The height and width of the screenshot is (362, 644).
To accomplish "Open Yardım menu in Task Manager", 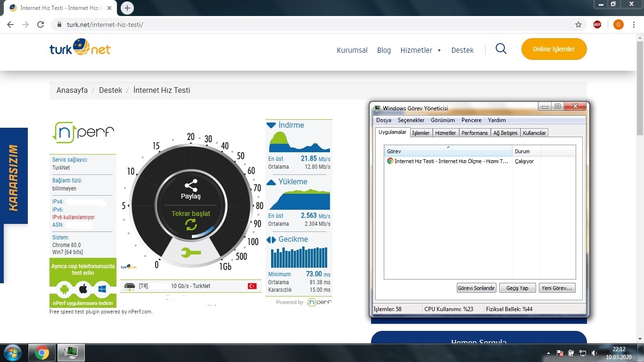I will click(497, 120).
